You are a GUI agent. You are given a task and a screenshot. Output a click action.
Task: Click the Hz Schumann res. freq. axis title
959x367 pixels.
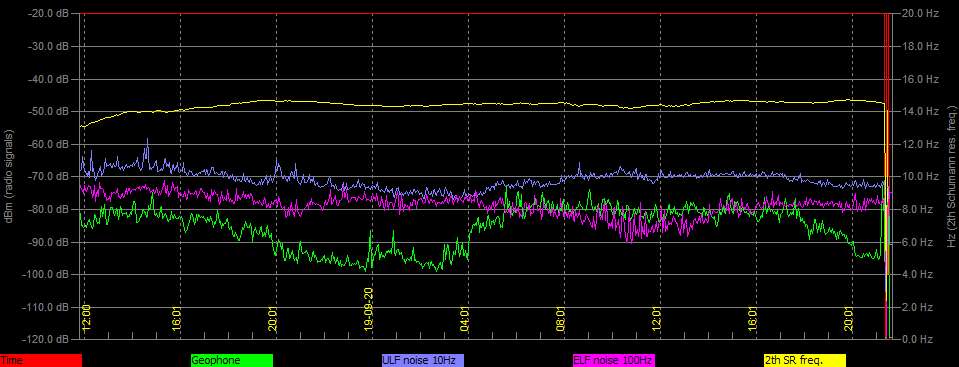pyautogui.click(x=951, y=176)
